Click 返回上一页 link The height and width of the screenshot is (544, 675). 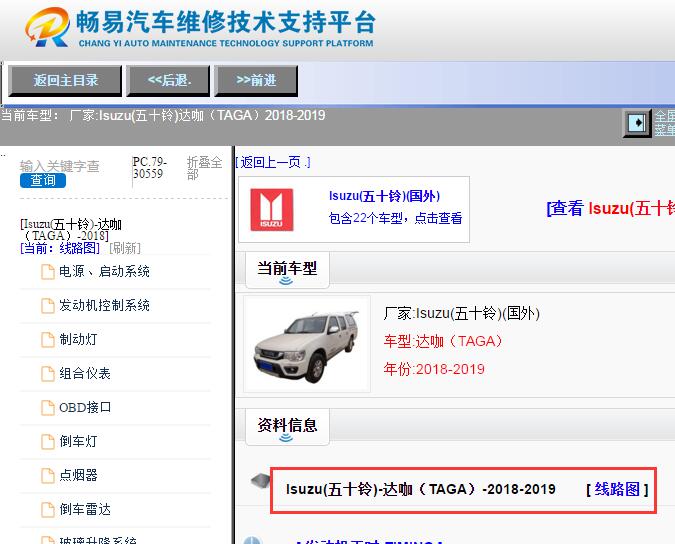point(273,162)
